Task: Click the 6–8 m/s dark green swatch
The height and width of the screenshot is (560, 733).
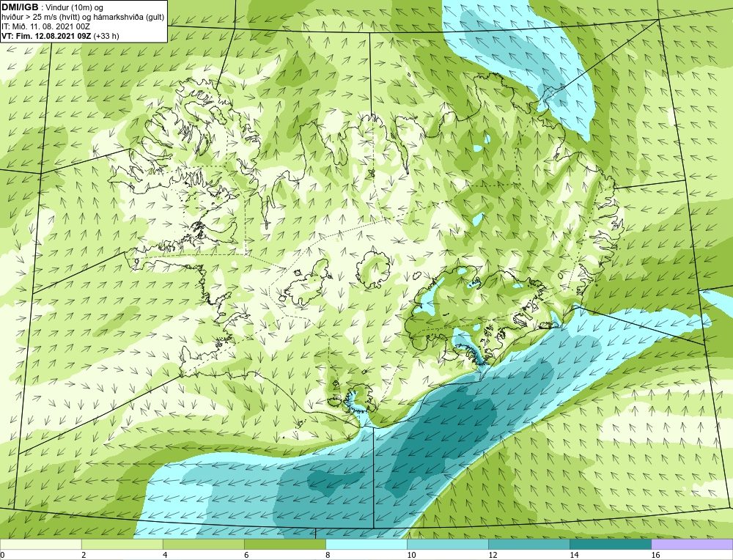Action: click(284, 544)
